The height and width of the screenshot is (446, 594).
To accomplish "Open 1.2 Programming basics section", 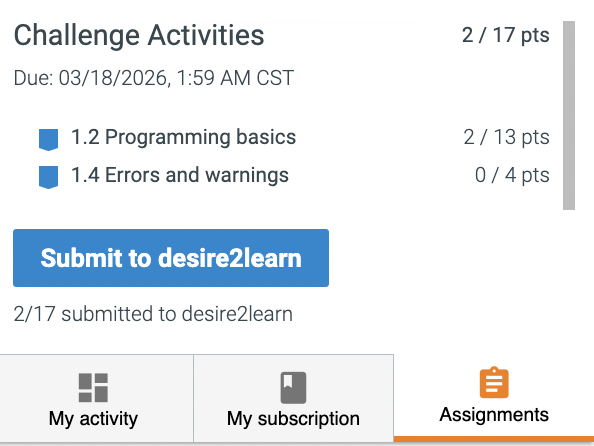I will pos(183,137).
